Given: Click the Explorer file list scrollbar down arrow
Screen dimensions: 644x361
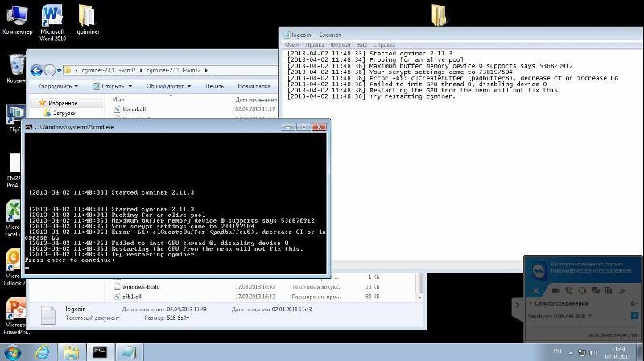Looking at the screenshot, I should [419, 297].
